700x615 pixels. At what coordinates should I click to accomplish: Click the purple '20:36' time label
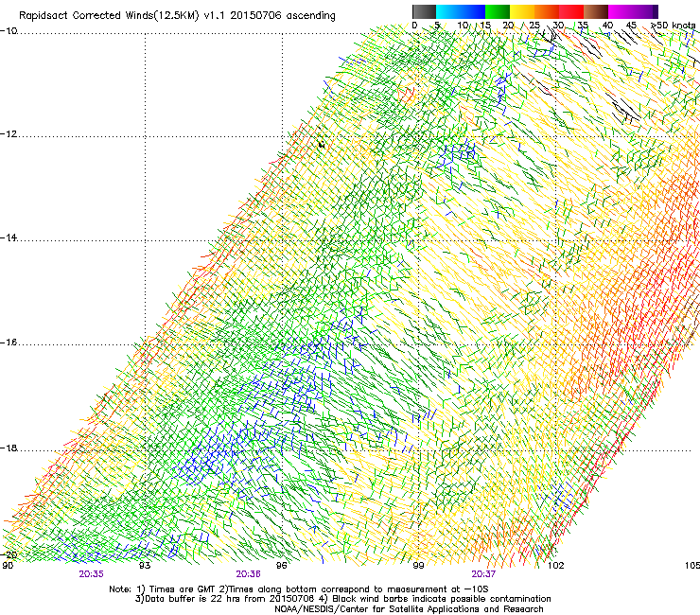[x=248, y=574]
